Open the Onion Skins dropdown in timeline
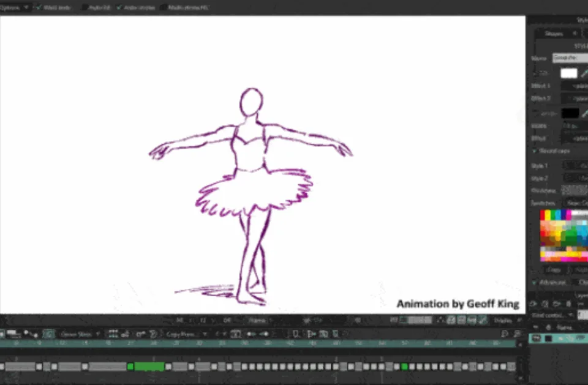This screenshot has width=588, height=385. [80, 334]
